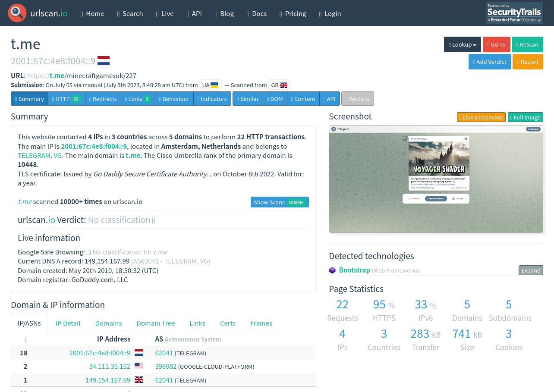
Task: Switch to the Links tab with 2 badge
Action: pos(138,99)
